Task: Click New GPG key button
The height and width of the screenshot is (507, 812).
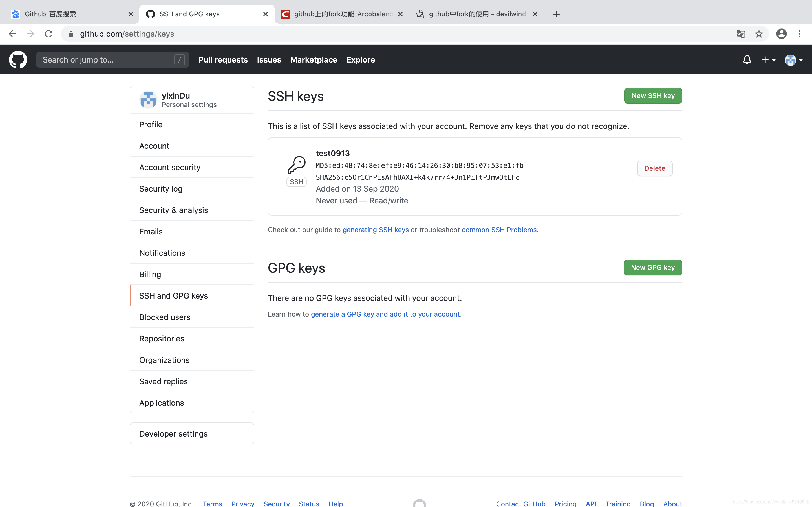Action: click(x=653, y=268)
